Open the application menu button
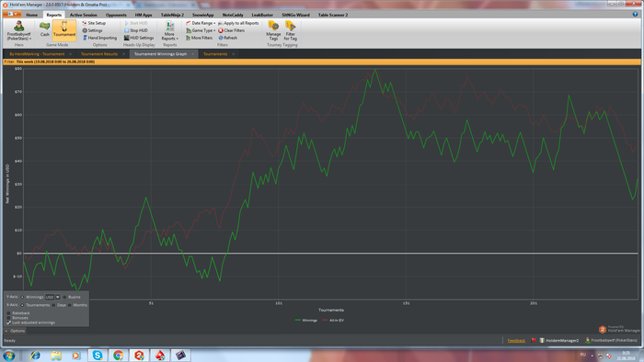This screenshot has height=362, width=644. (x=11, y=14)
